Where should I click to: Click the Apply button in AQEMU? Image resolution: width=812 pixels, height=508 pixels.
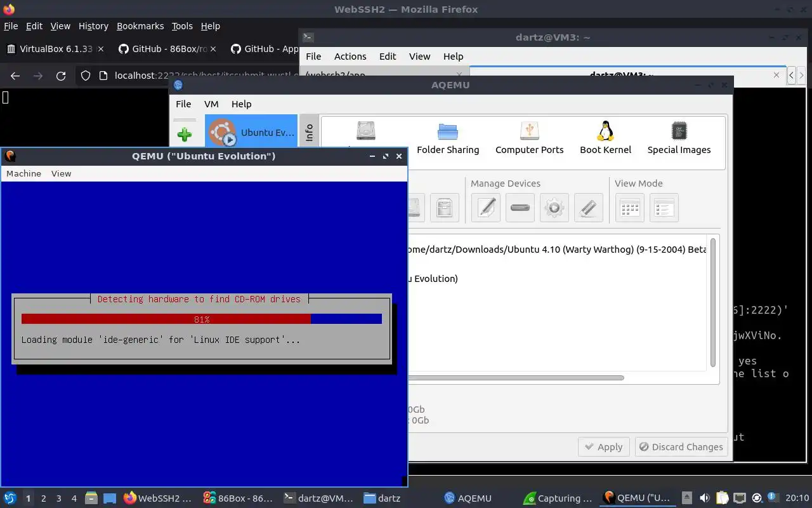(x=604, y=447)
